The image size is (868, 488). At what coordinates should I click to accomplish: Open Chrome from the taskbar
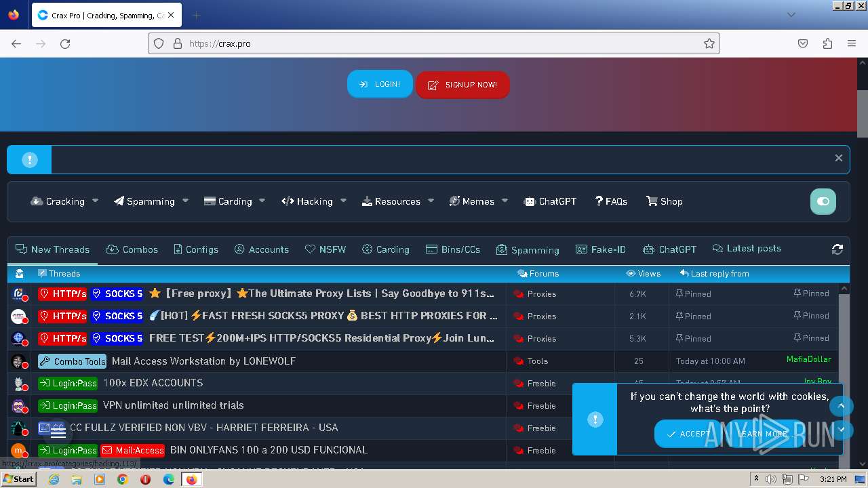123,479
